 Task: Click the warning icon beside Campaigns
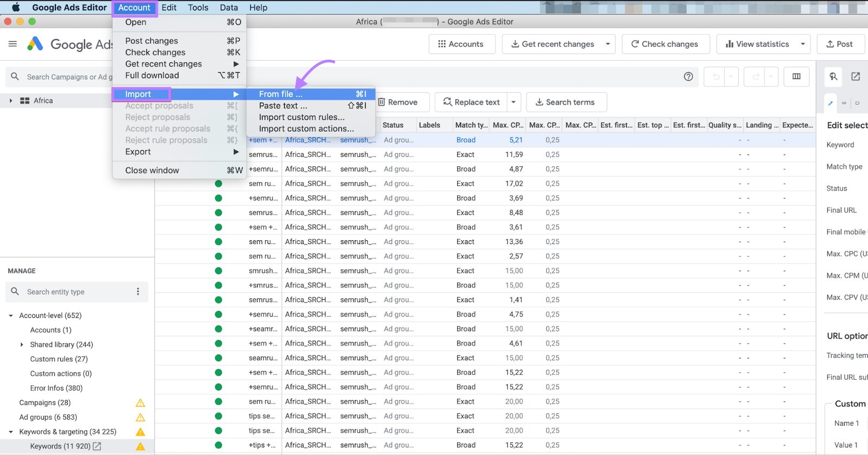click(140, 403)
